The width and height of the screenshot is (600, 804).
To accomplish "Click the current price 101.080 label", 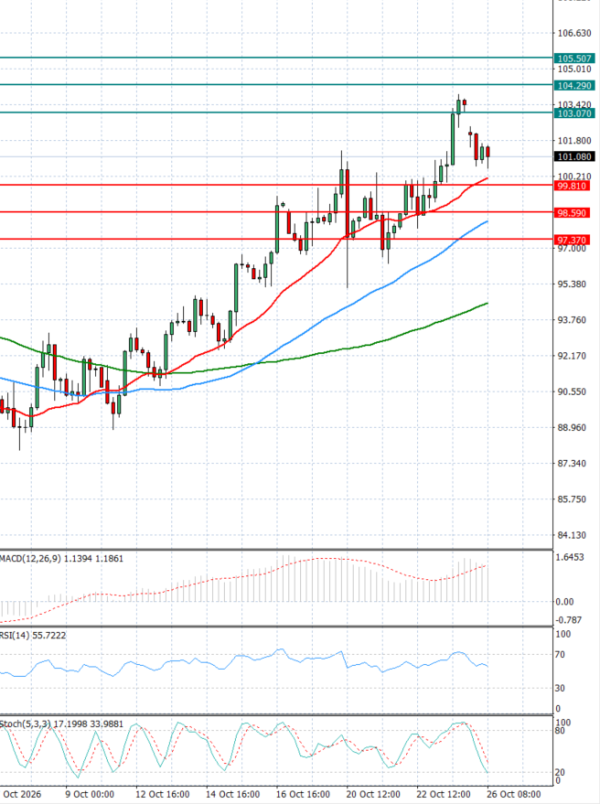I will [x=574, y=156].
